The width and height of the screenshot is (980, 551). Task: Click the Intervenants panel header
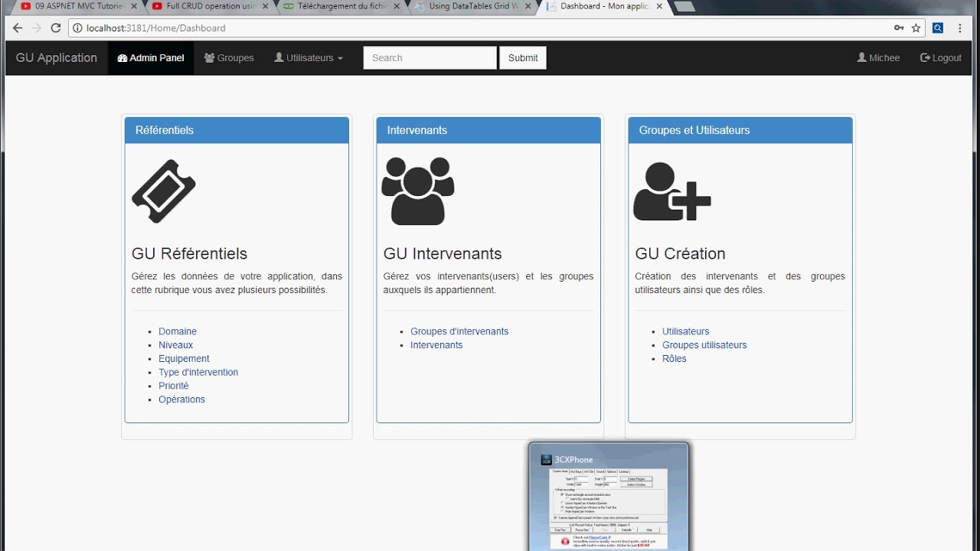(x=488, y=130)
